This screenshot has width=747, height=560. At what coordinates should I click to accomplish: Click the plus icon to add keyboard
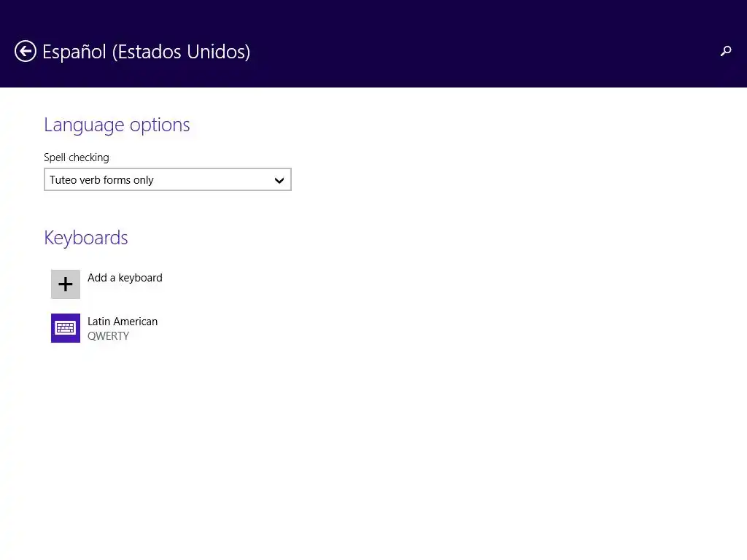tap(66, 284)
